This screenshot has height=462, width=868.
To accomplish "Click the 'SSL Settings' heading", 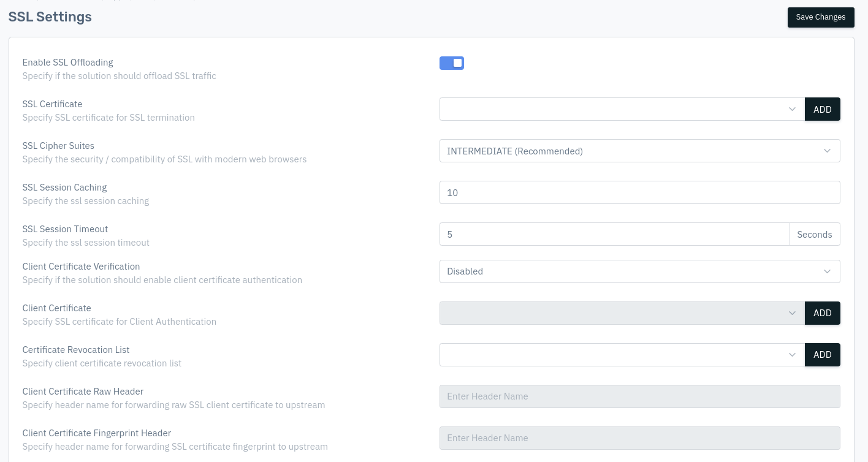I will 50,17.
